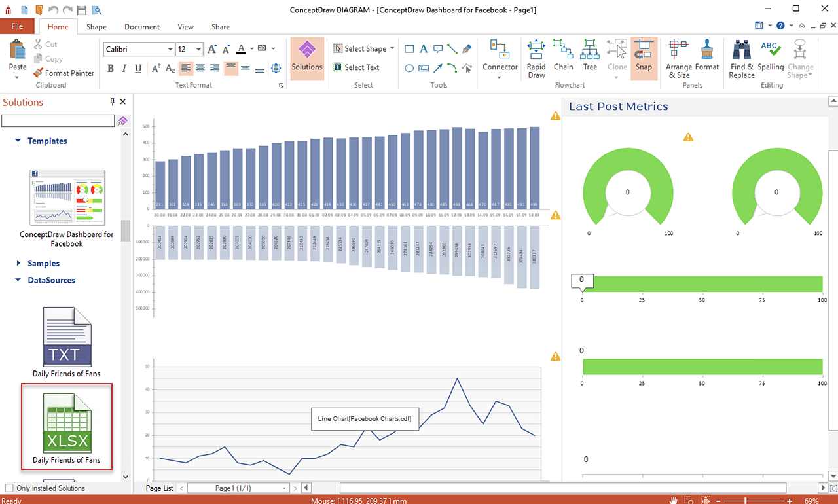This screenshot has height=504, width=838.
Task: Open the File menu
Action: (17, 27)
